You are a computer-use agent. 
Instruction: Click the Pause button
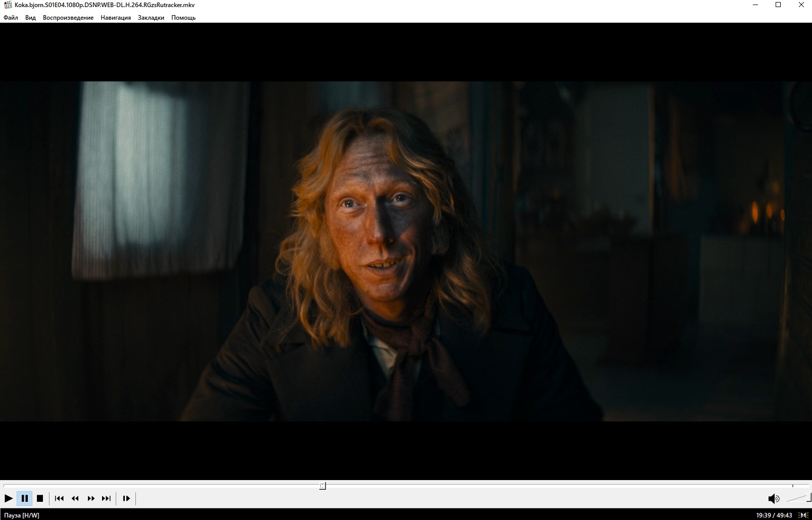pos(24,498)
